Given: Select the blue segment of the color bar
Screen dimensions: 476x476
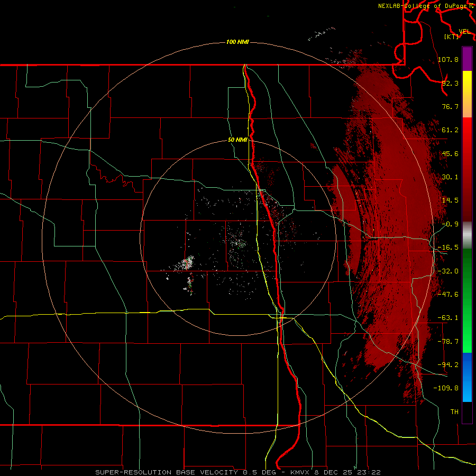Looking at the screenshot, I should (x=467, y=377).
